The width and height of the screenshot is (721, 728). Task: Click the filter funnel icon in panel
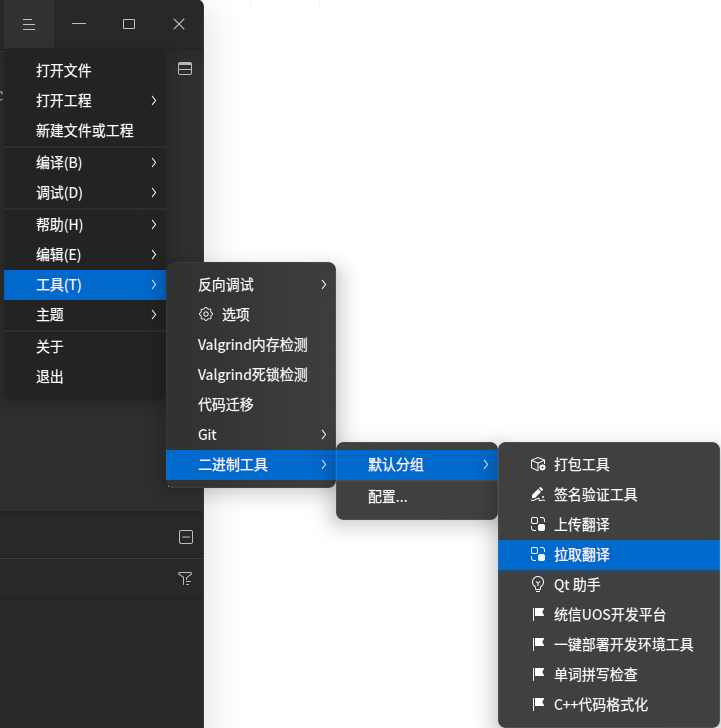pyautogui.click(x=185, y=578)
